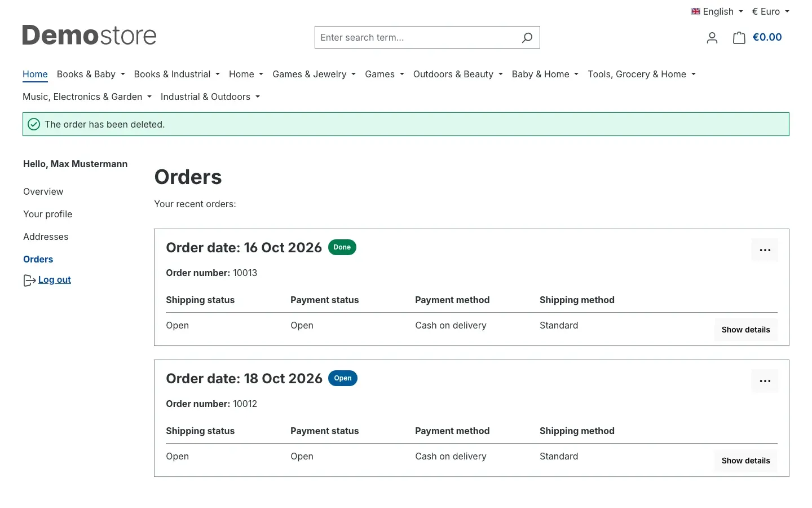Screen dimensions: 812x508
Task: Expand the Books & Baby category
Action: [91, 74]
